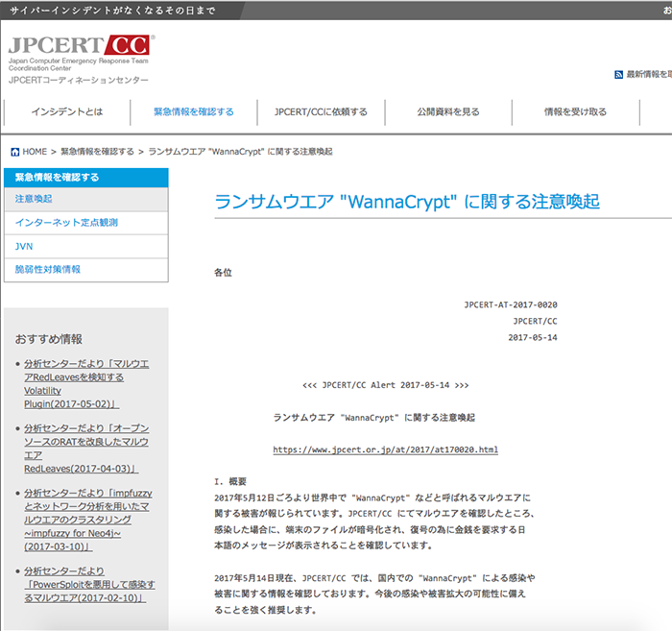
Task: Click the HOME breadcrumb link
Action: coord(35,152)
